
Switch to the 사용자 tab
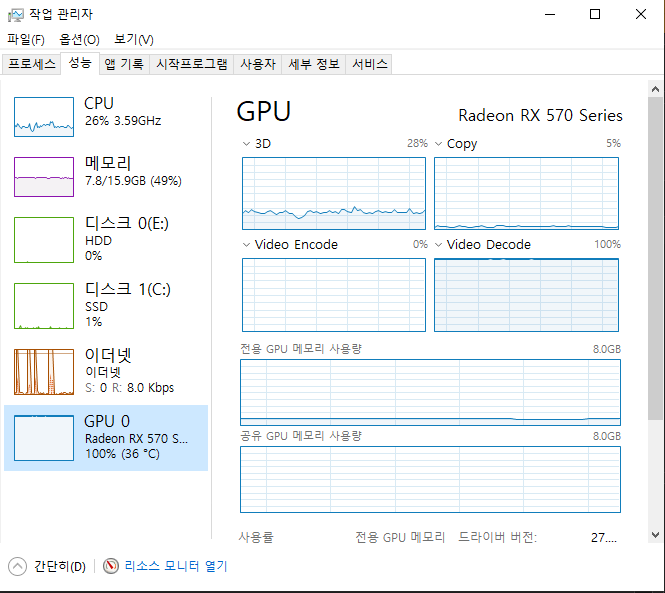tap(258, 64)
